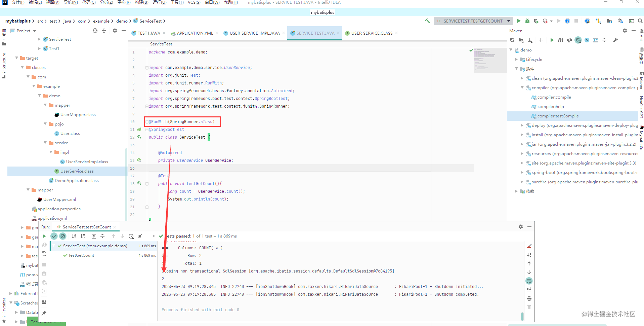Run the selected configuration with the green play icon
This screenshot has width=644, height=326.
coord(518,21)
